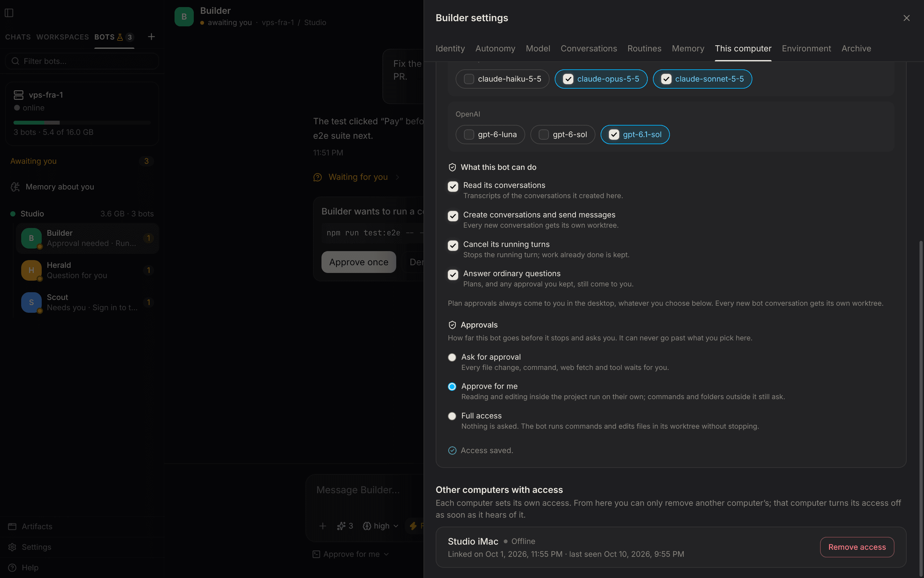This screenshot has height=578, width=924.
Task: Click the search icon in Filter bots
Action: pyautogui.click(x=15, y=61)
